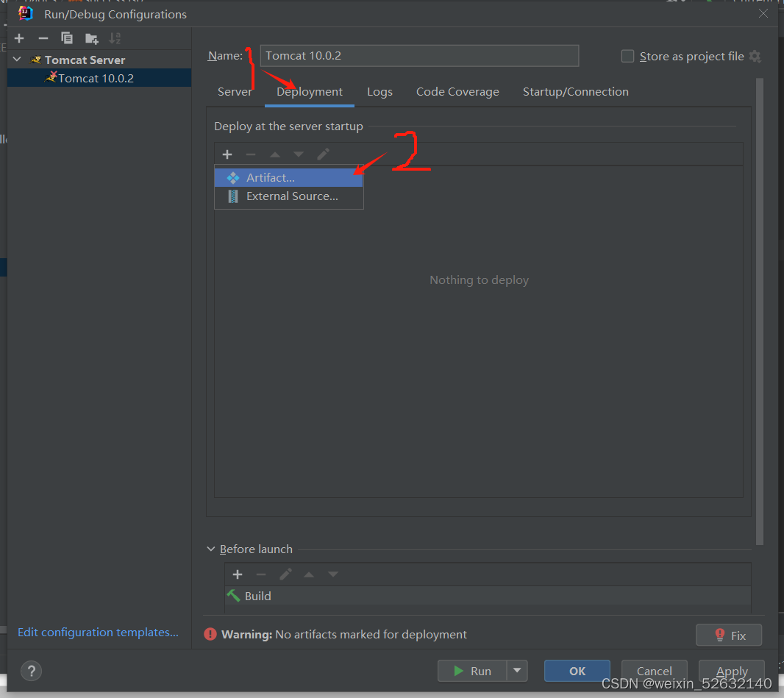This screenshot has width=784, height=698.
Task: Choose Artifact... from the popup menu
Action: [x=288, y=177]
